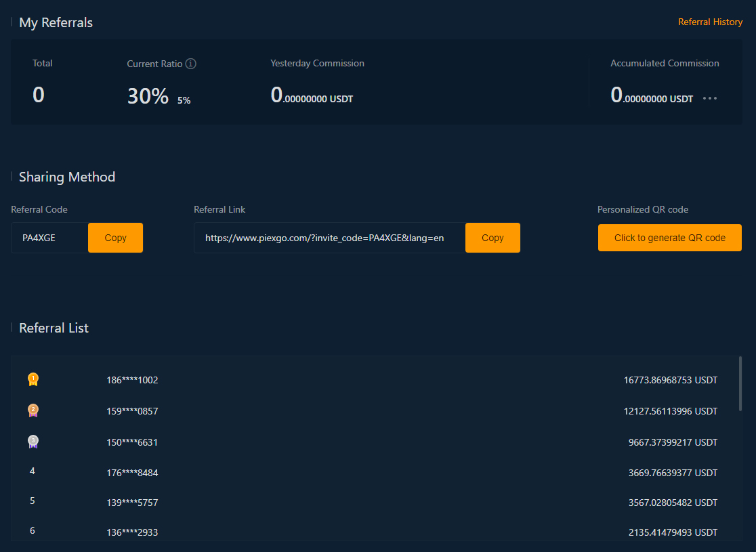
Task: Click amount 3567.02805482 USDT
Action: [673, 503]
